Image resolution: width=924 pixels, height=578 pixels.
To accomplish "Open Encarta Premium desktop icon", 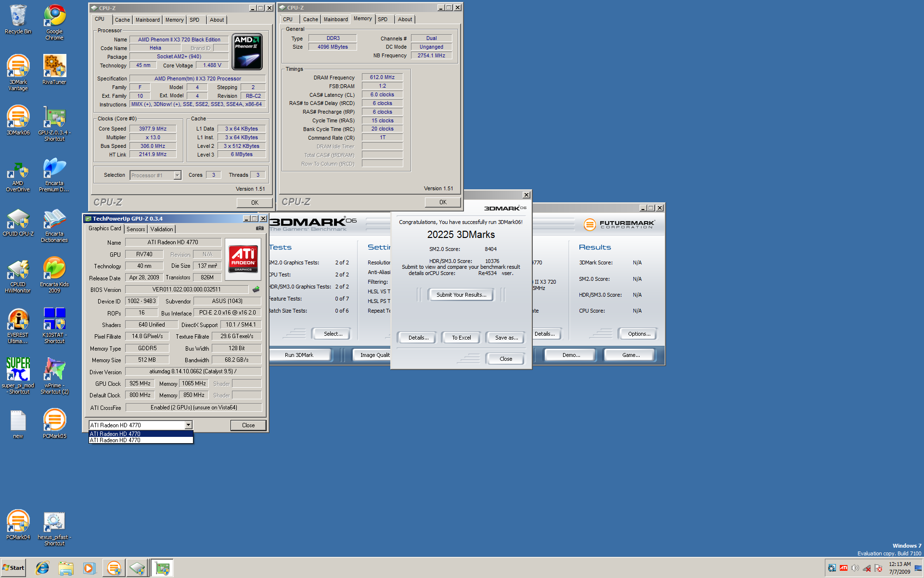I will 54,174.
